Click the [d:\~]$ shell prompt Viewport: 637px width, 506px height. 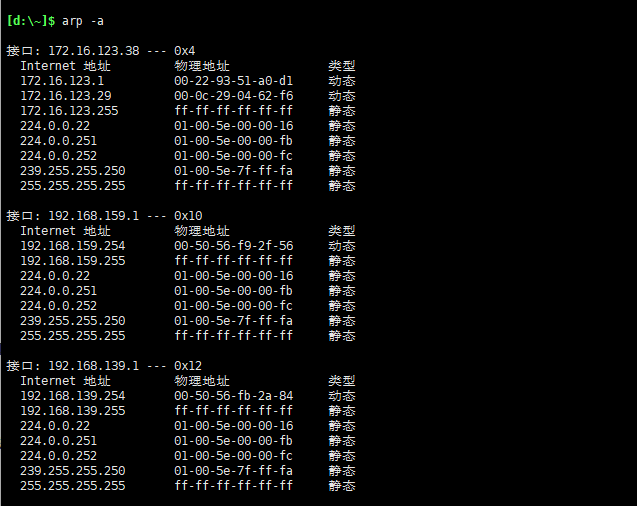31,20
